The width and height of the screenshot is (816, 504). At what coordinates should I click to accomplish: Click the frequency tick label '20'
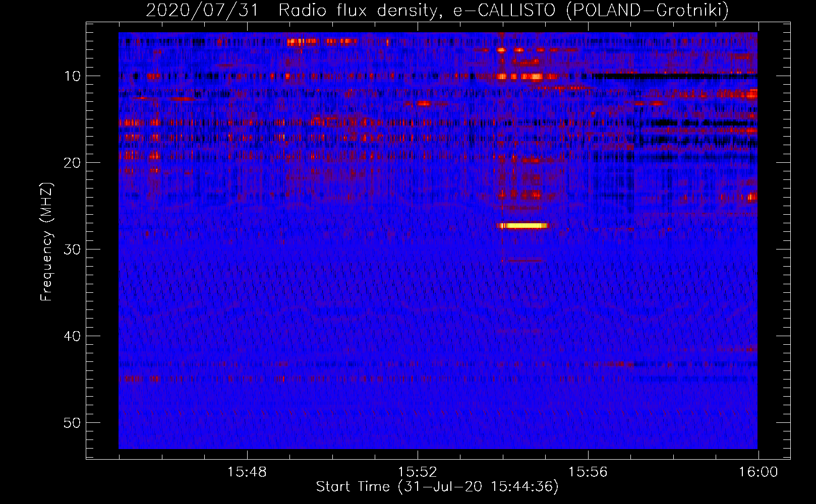(73, 163)
